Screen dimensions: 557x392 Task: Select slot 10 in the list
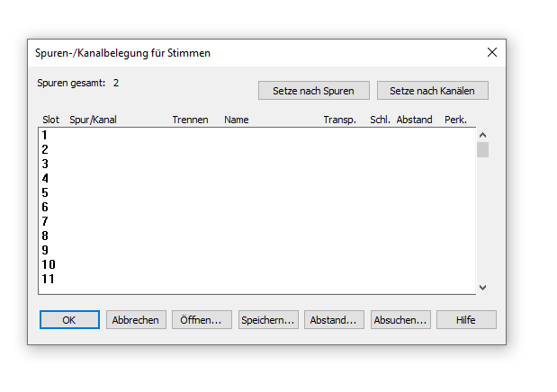coord(256,264)
